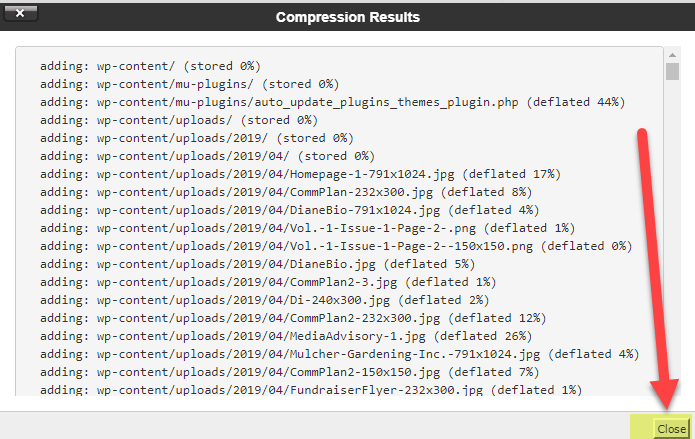Select the CommPlan-232x300.jpg output line
This screenshot has height=439, width=695.
coord(286,192)
